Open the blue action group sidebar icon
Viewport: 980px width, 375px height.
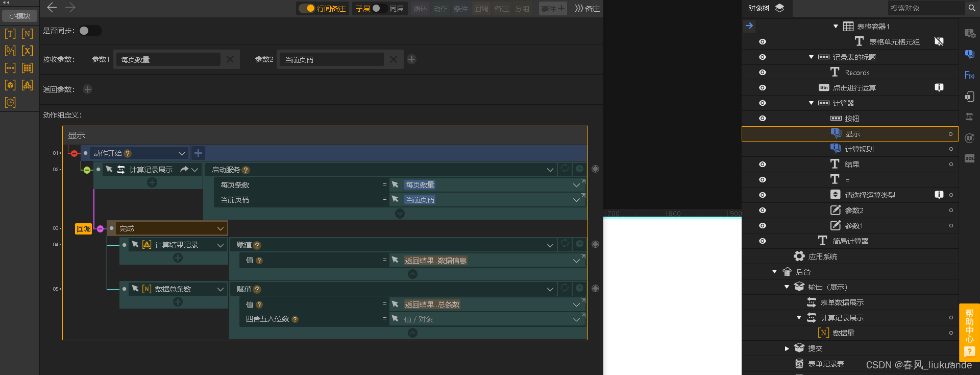[970, 54]
